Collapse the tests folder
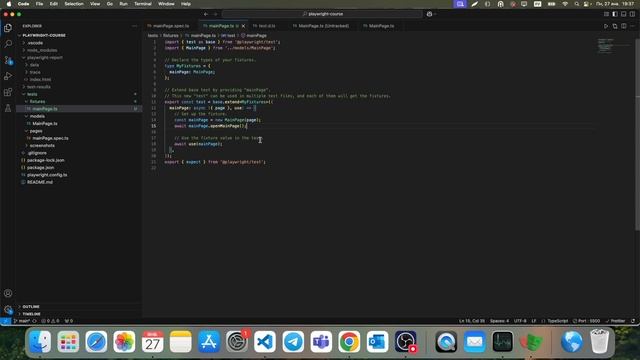 coord(32,94)
